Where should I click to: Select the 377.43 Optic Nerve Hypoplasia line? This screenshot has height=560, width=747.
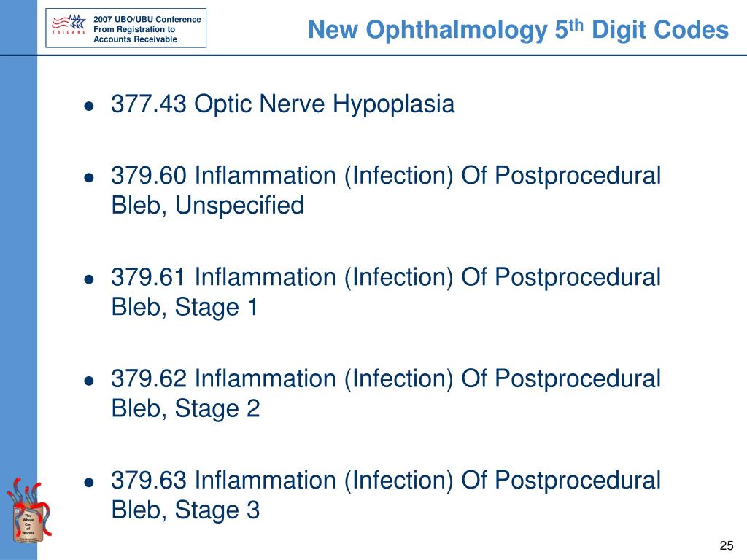[x=282, y=104]
